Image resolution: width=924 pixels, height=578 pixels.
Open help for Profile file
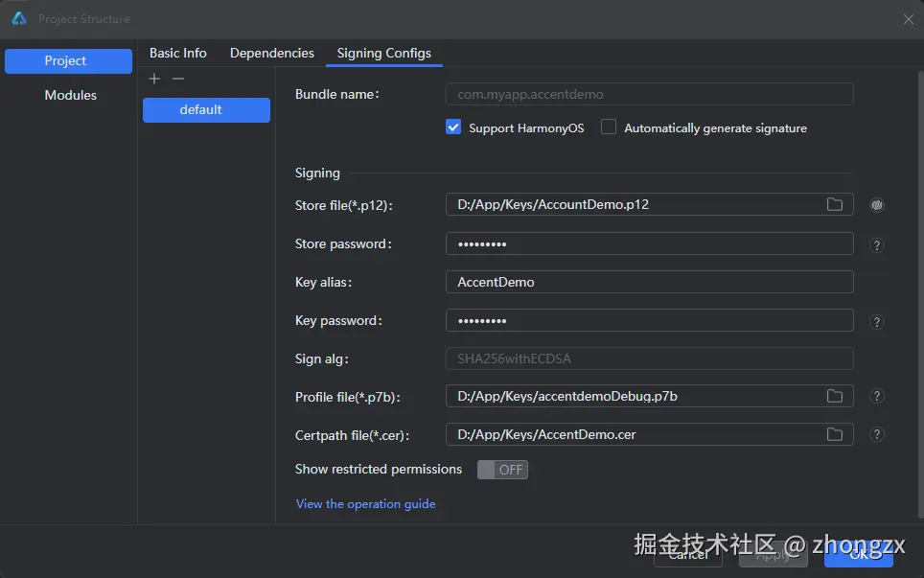point(877,396)
